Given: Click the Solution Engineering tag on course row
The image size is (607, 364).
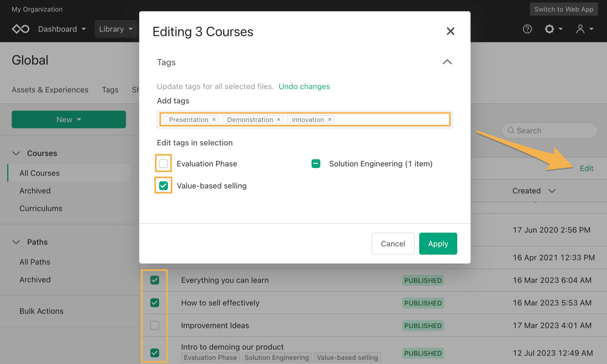Looking at the screenshot, I should pyautogui.click(x=276, y=358).
